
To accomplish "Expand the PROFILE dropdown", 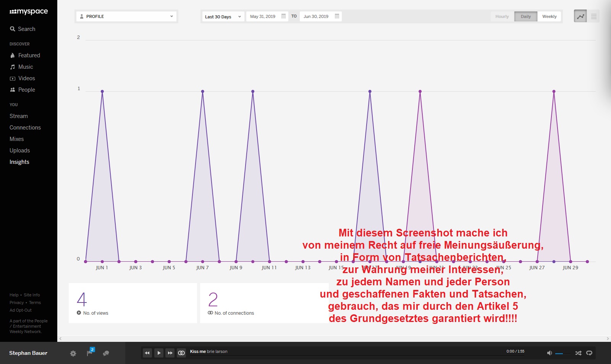I will [126, 16].
